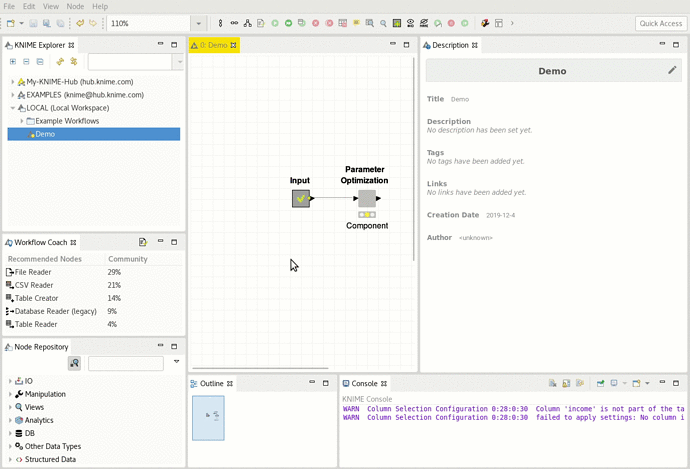This screenshot has width=690, height=469.
Task: Open KNIME Explorer filter dropdown arrow
Action: (179, 62)
